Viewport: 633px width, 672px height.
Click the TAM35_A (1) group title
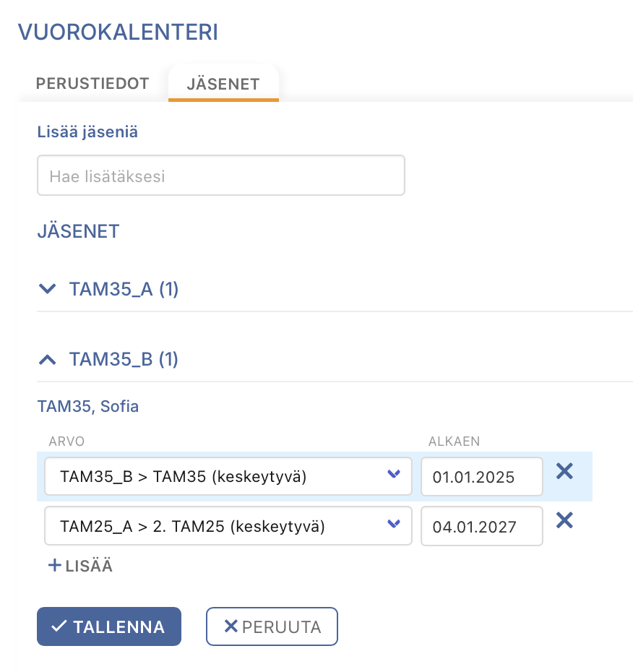pyautogui.click(x=124, y=289)
